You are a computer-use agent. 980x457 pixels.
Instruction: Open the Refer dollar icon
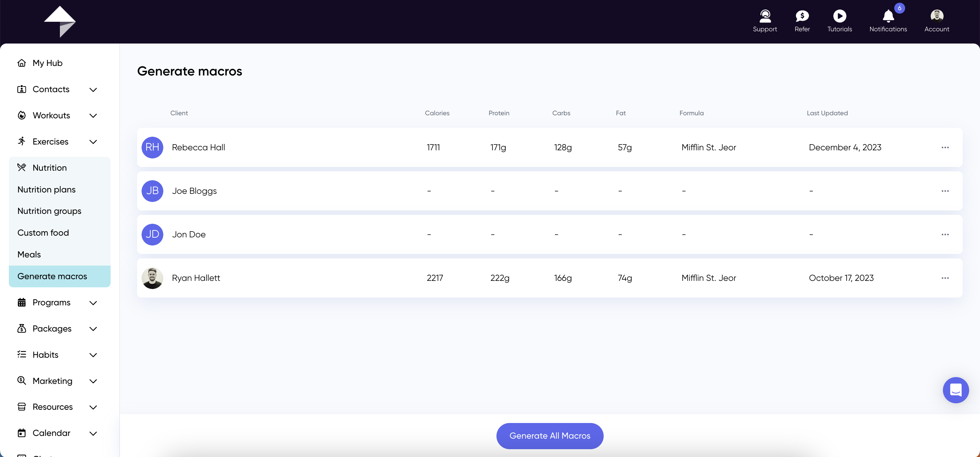click(802, 16)
